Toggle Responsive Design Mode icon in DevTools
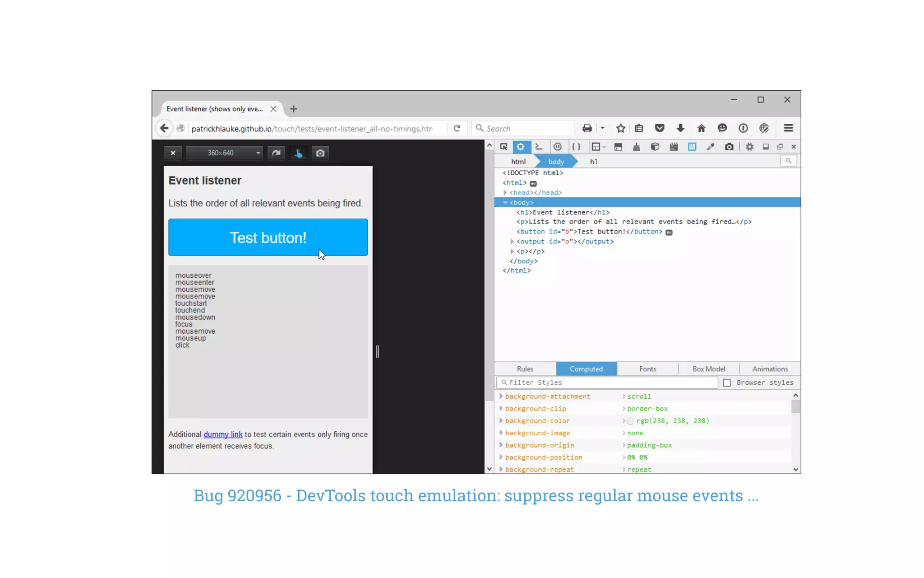Screen dimensions: 924x578 [x=692, y=147]
